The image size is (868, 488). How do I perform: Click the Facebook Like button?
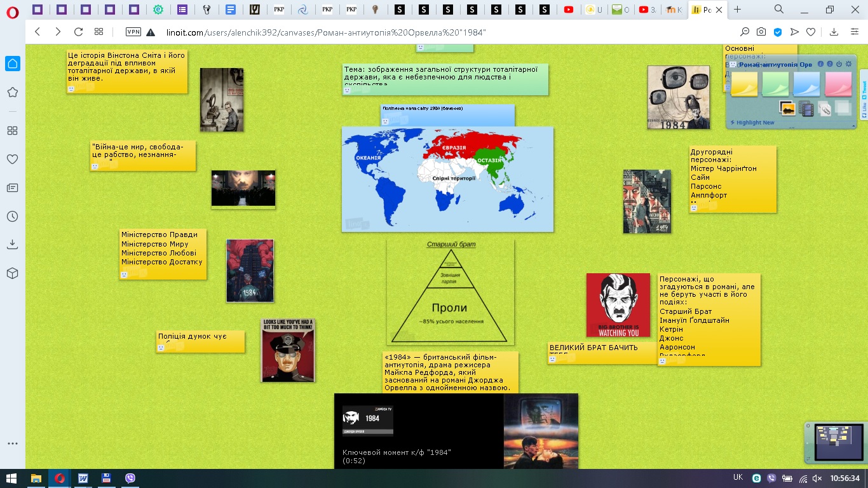[864, 109]
